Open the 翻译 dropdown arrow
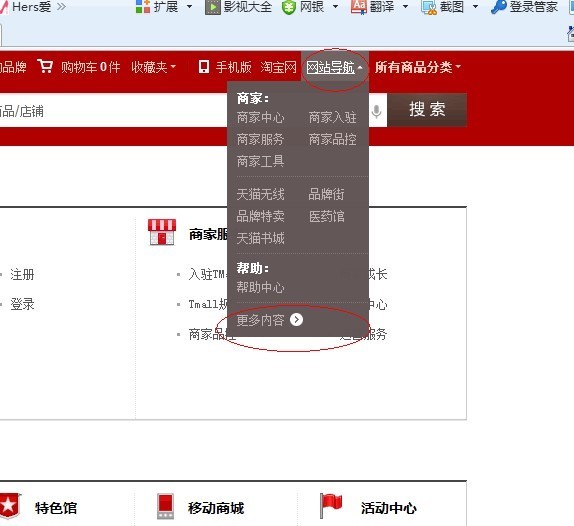 (405, 7)
